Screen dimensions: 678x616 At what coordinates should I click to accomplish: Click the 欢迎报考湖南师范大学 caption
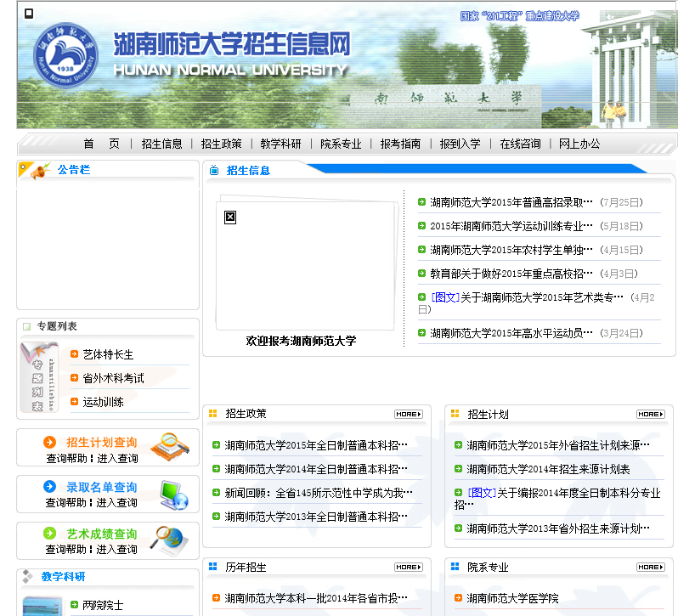301,341
